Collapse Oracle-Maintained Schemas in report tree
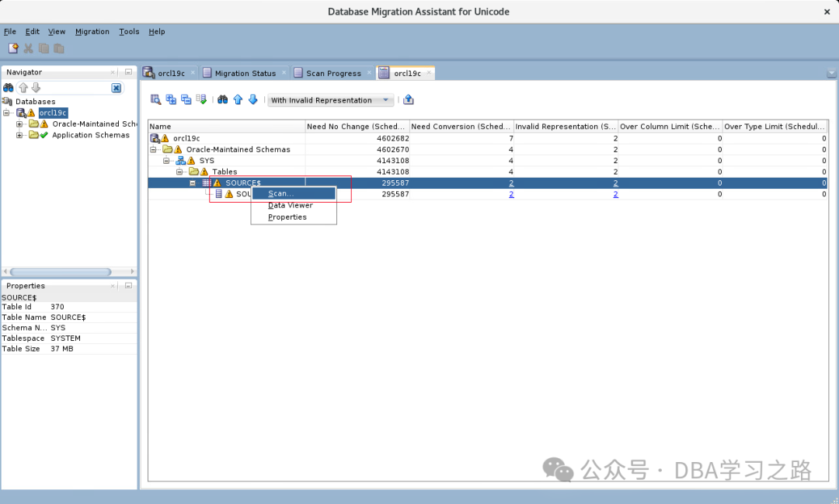The image size is (839, 504). click(x=153, y=150)
